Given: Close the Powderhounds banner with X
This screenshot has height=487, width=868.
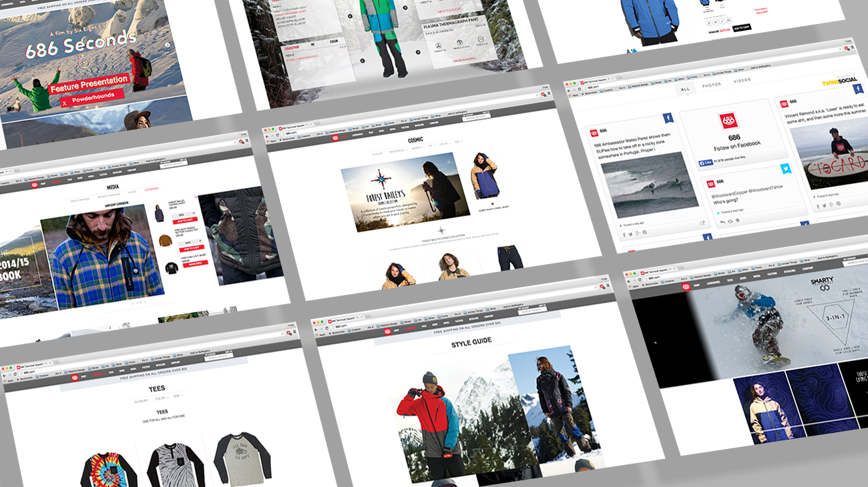Looking at the screenshot, I should [x=64, y=103].
